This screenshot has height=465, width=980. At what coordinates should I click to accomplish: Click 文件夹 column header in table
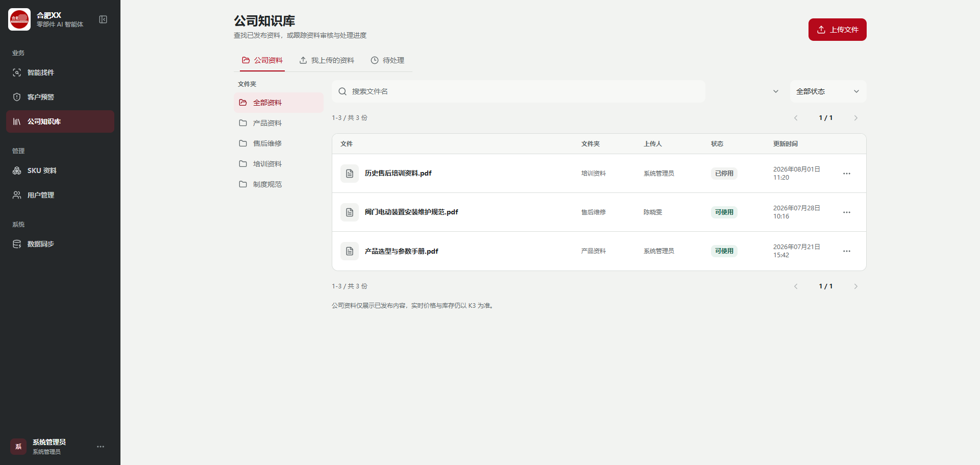point(591,144)
